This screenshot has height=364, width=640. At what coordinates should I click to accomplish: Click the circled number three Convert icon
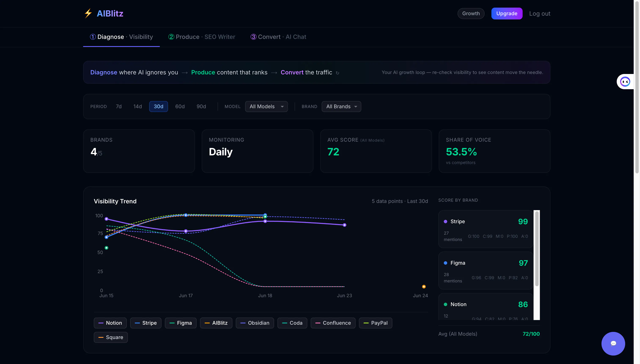coord(253,37)
